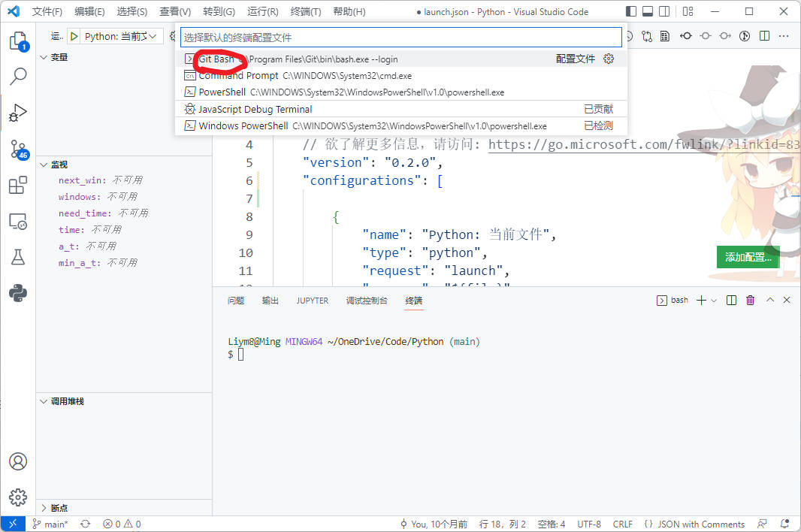Toggle primary side bar visibility
This screenshot has width=801, height=532.
click(x=631, y=11)
